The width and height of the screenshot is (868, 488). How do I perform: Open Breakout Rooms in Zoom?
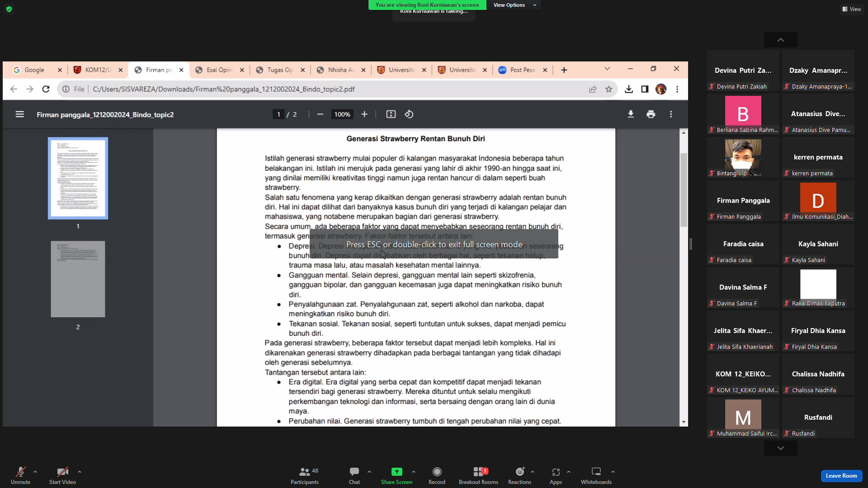(478, 476)
